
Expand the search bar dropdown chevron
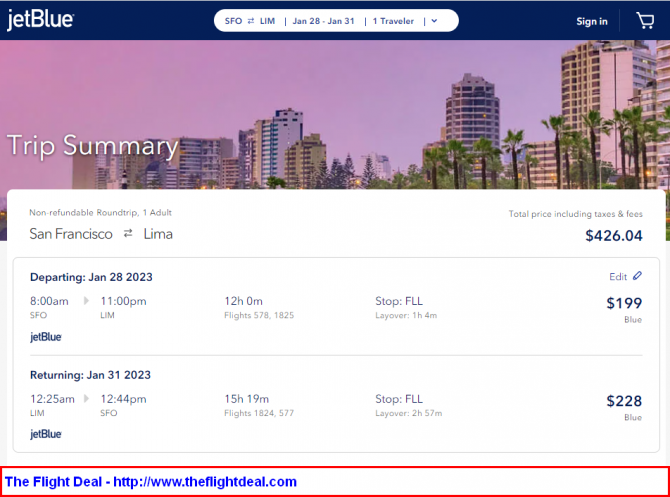[434, 21]
